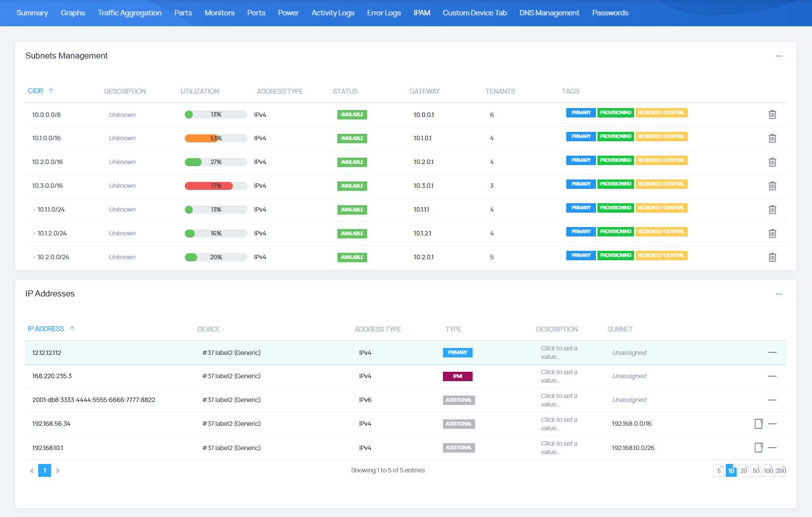Click subnet value 192.168.10.0/26
Screen dimensions: 812x517
click(x=633, y=448)
